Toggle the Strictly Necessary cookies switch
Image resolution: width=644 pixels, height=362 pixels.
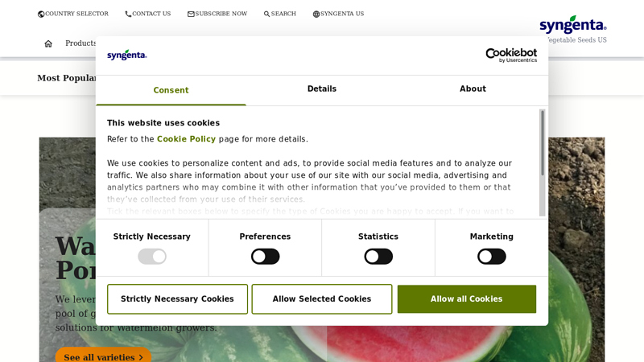click(x=152, y=257)
